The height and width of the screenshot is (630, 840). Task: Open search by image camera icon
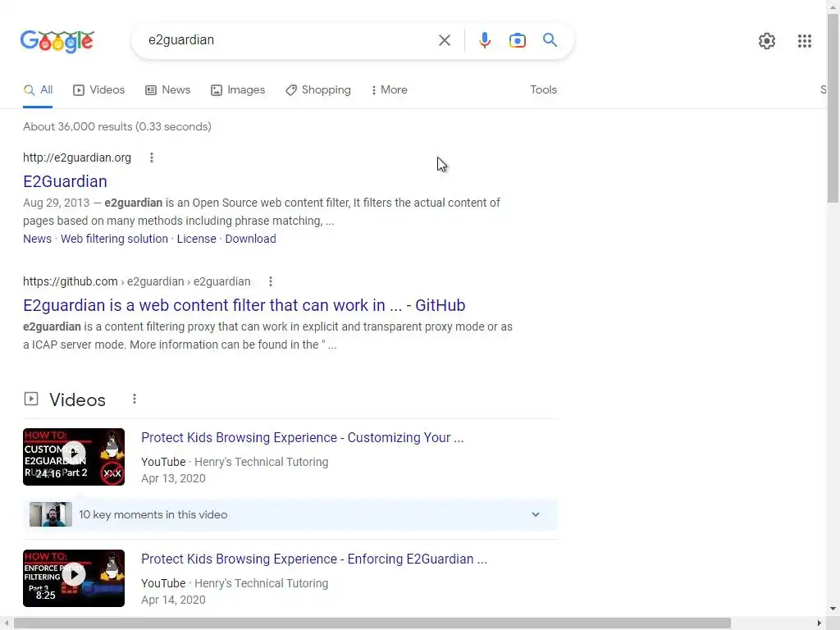coord(517,40)
